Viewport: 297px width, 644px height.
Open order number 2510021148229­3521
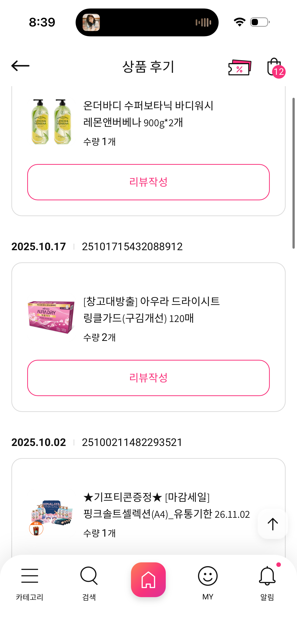click(132, 442)
